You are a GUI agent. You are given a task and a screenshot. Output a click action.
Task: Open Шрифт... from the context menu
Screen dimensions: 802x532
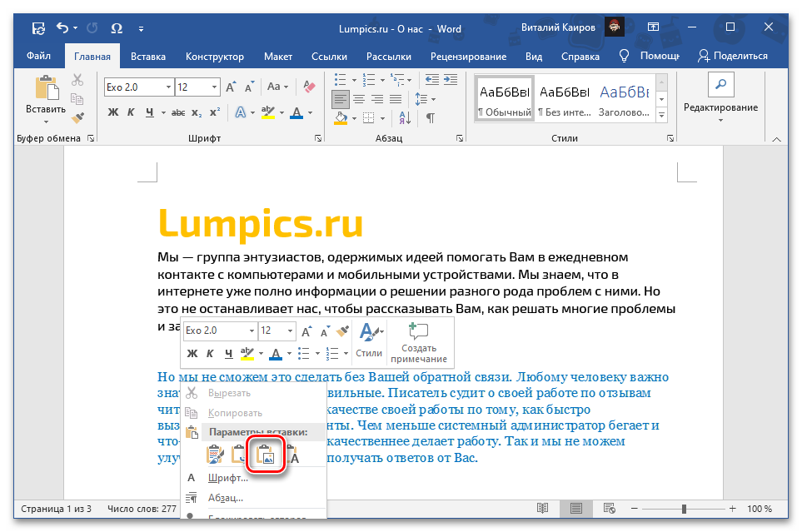tap(227, 478)
